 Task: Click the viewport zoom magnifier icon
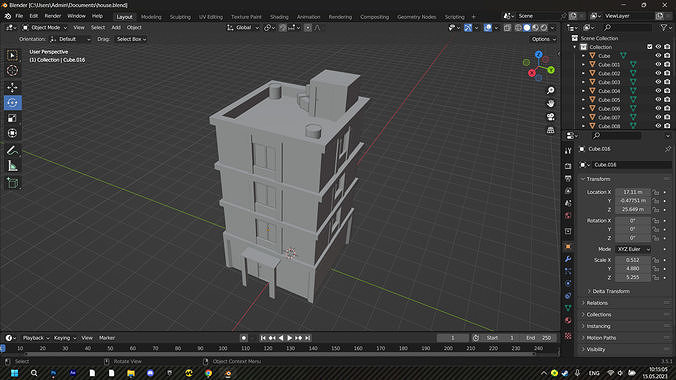pyautogui.click(x=551, y=91)
